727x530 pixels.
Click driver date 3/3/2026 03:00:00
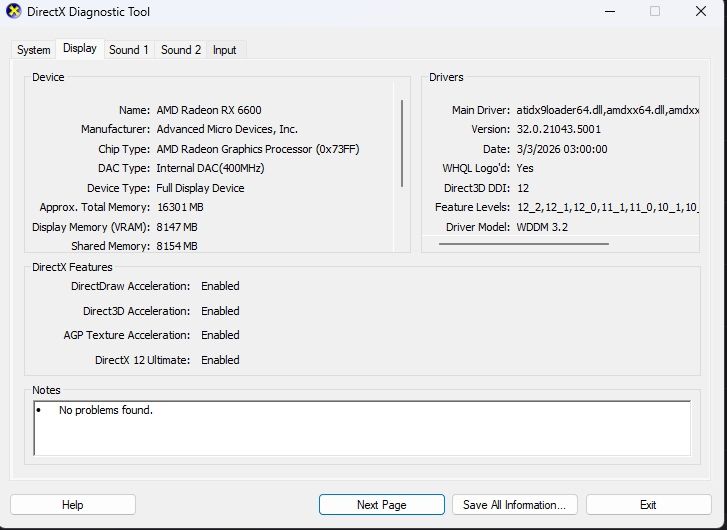pyautogui.click(x=562, y=149)
